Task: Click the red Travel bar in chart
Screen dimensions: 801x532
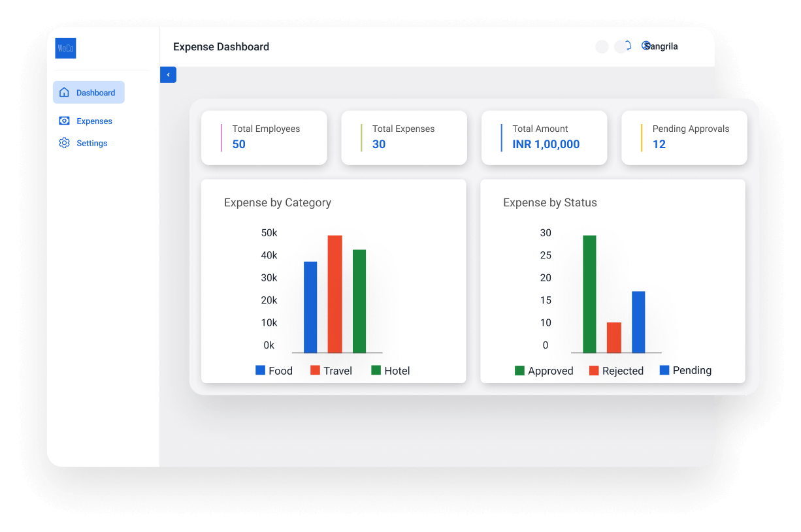Action: 335,294
